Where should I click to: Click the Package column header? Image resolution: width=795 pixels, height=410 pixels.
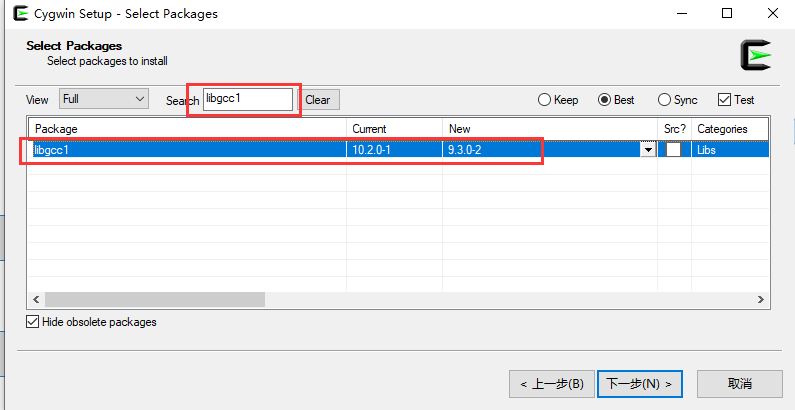(187, 129)
